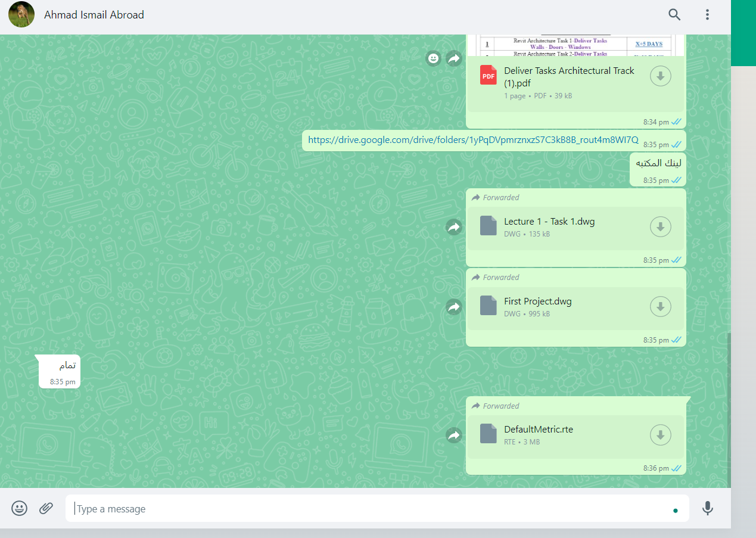Click the 8:36 pm timestamp on DefaultMetric.rte
This screenshot has width=756, height=538.
pyautogui.click(x=656, y=468)
